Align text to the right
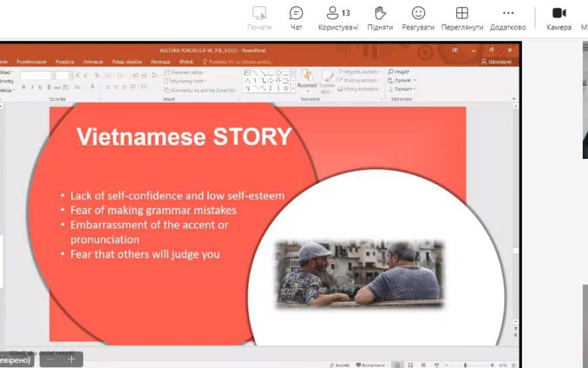The image size is (588, 368). (x=124, y=87)
